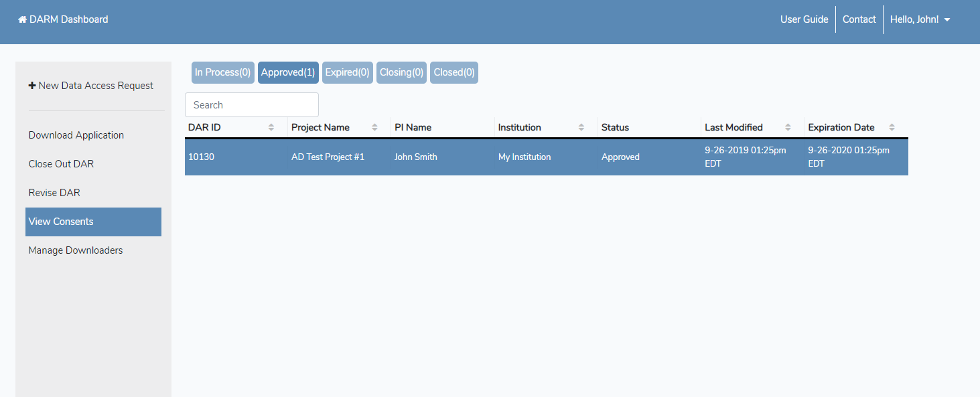This screenshot has width=980, height=397.
Task: Go to Manage Downloaders
Action: 76,250
